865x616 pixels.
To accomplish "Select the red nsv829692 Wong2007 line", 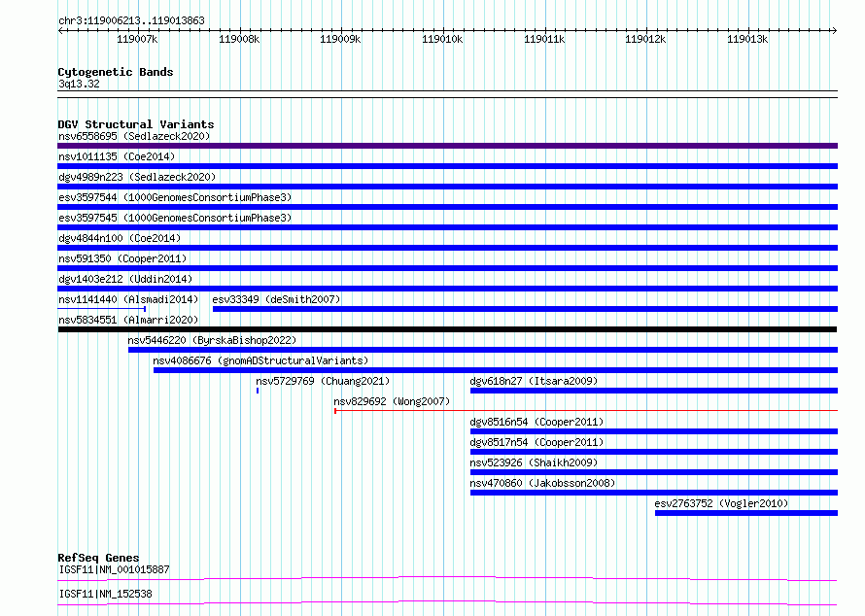I will (586, 411).
